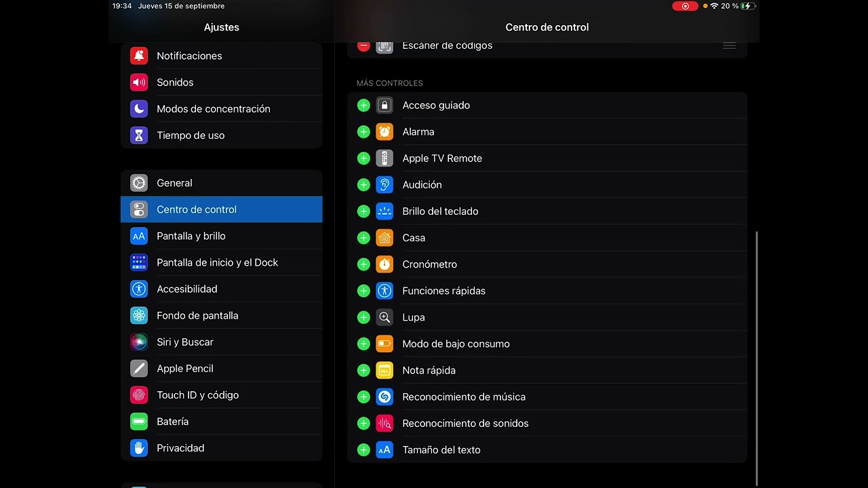Viewport: 868px width, 488px height.
Task: Remove Escáner de códigos with red minus
Action: [x=363, y=45]
